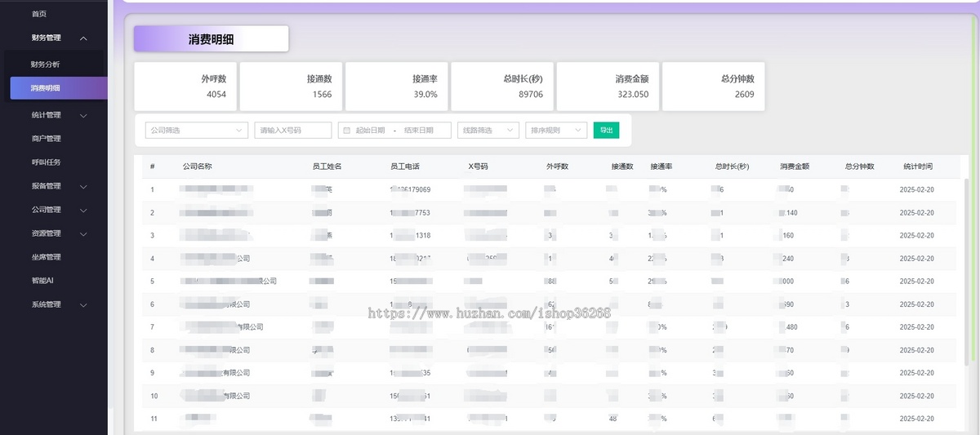Click the 起始日期 start date field
Viewport: 980px width, 435px height.
pyautogui.click(x=370, y=131)
